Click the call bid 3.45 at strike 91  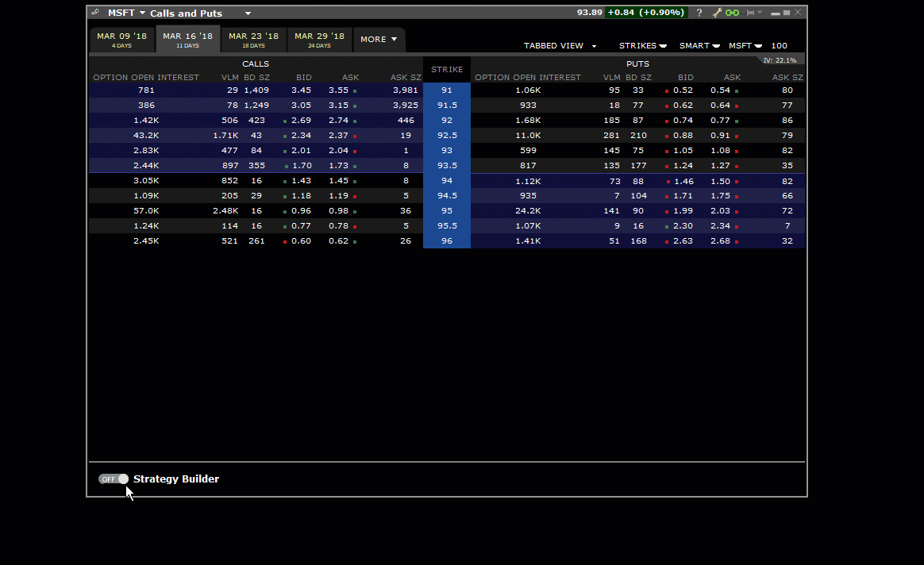302,90
